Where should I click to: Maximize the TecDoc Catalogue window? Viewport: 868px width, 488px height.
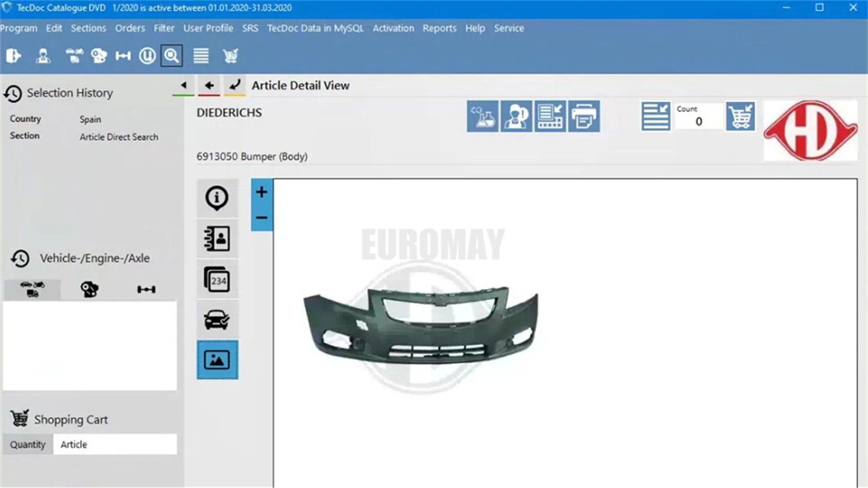tap(819, 8)
